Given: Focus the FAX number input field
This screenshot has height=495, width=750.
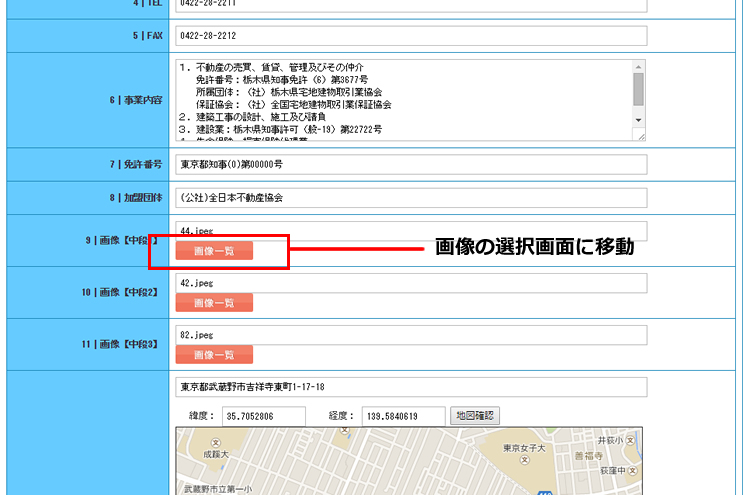Looking at the screenshot, I should coord(410,36).
